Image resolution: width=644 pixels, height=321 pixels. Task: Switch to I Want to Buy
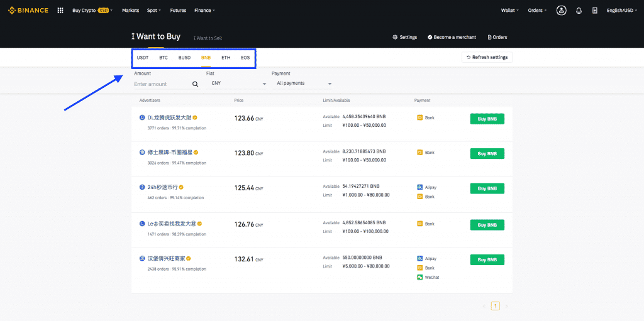click(156, 36)
